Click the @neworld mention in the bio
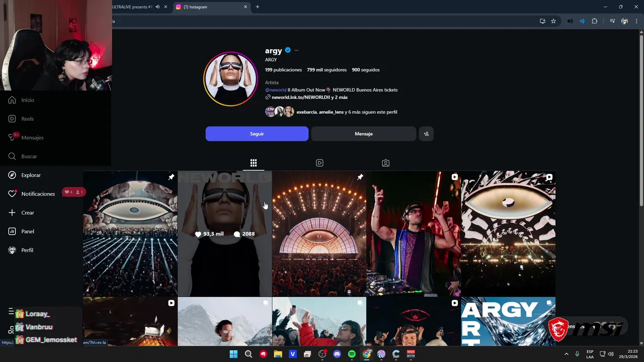The width and height of the screenshot is (644, 362). click(x=276, y=90)
